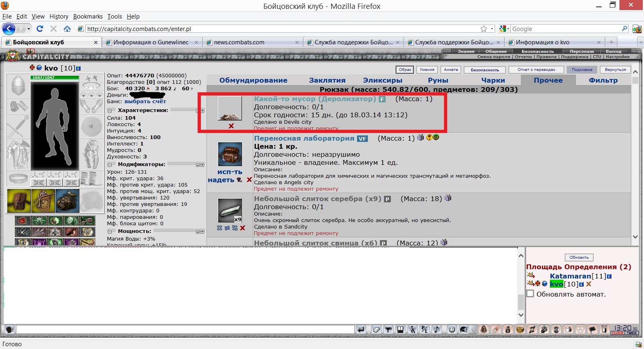Click надеть link for portable laboratory
The image size is (644, 349).
click(221, 180)
